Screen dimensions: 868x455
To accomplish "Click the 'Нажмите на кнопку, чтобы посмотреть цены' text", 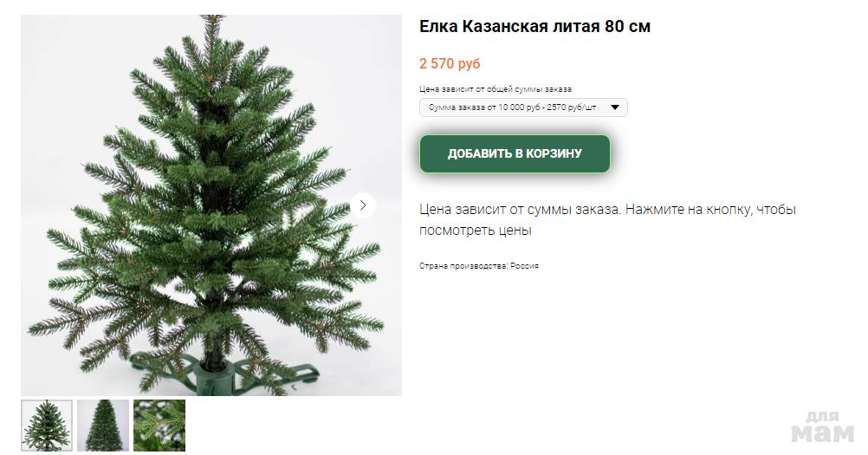I will 607,220.
